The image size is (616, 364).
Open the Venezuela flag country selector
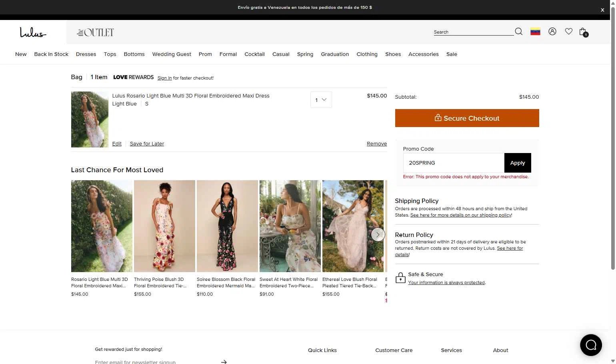click(x=535, y=32)
